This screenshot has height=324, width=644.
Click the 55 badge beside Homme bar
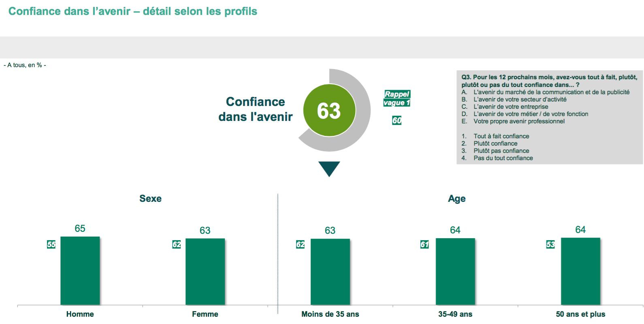click(51, 244)
